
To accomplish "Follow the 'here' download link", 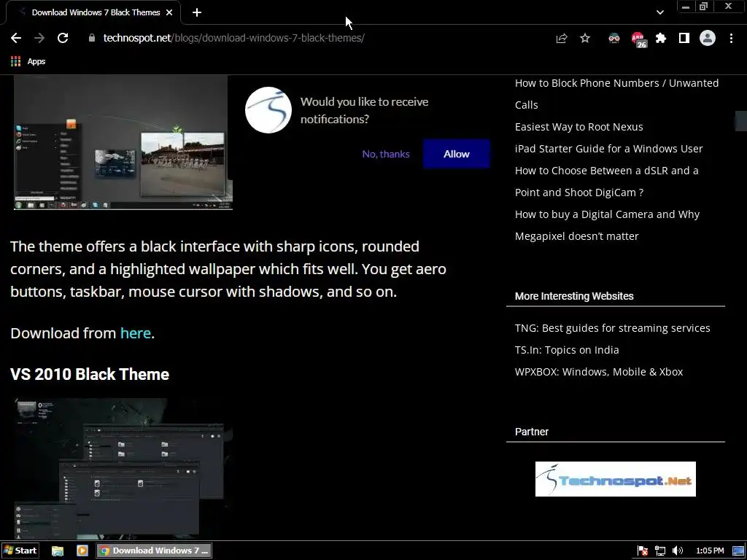I will (135, 332).
